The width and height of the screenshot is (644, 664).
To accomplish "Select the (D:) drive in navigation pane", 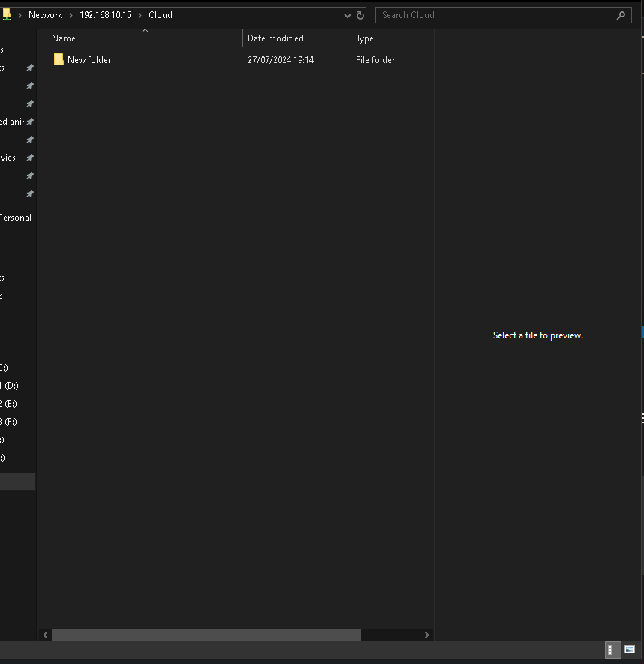I will click(11, 386).
